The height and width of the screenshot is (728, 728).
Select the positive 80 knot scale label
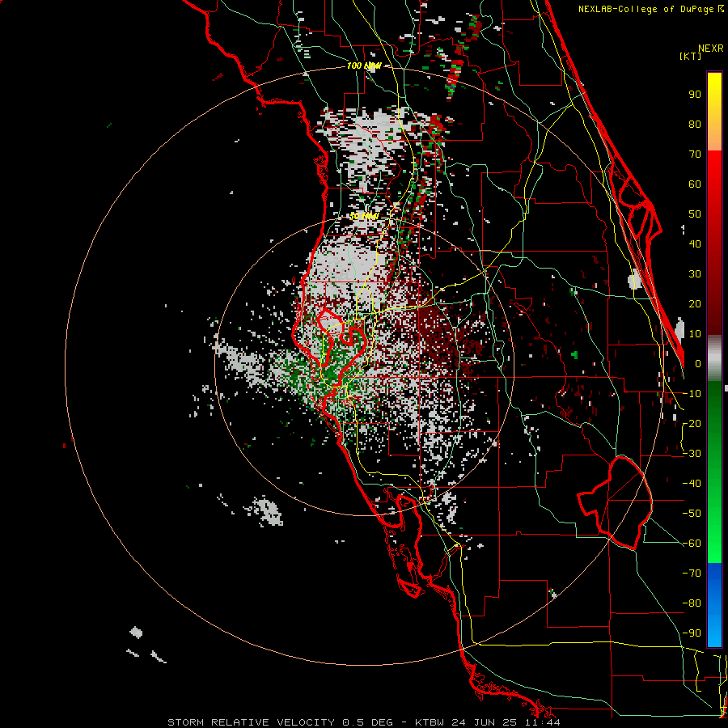695,125
